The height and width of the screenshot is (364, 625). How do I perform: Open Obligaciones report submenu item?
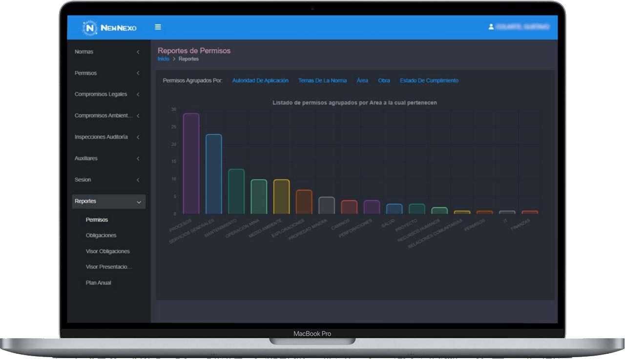tap(101, 236)
